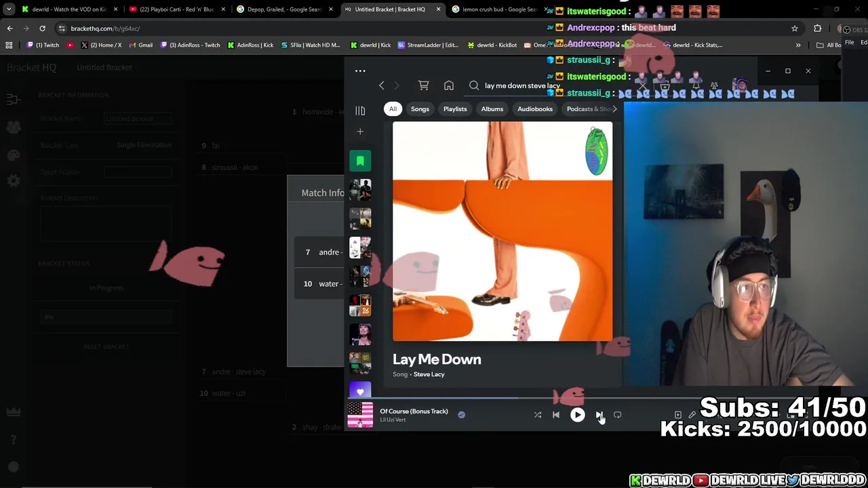Go forward in Spotify navigation

coord(397,85)
